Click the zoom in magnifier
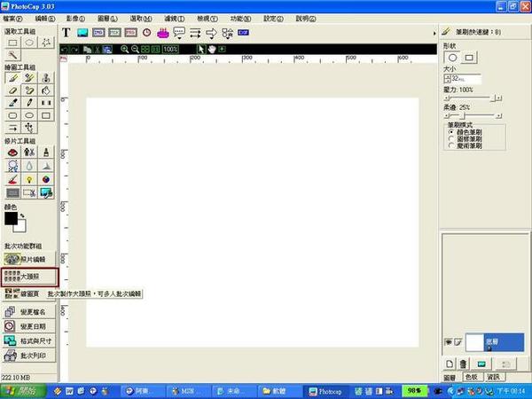This screenshot has height=399, width=532. (x=124, y=49)
